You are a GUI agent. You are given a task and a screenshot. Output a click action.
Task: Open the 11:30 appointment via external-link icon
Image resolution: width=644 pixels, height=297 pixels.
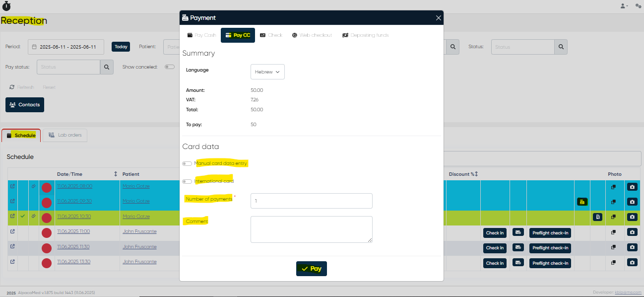(x=12, y=246)
